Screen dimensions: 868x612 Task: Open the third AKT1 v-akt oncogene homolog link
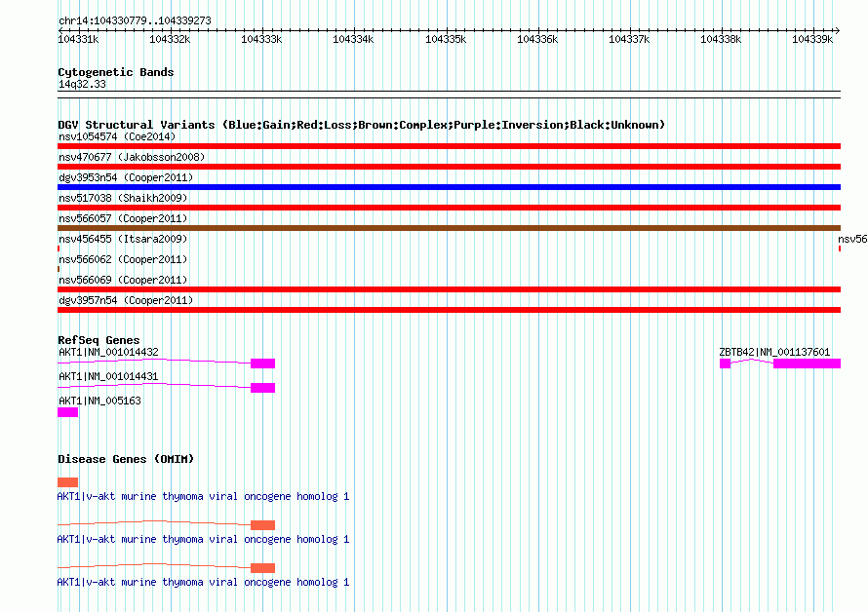(x=203, y=582)
